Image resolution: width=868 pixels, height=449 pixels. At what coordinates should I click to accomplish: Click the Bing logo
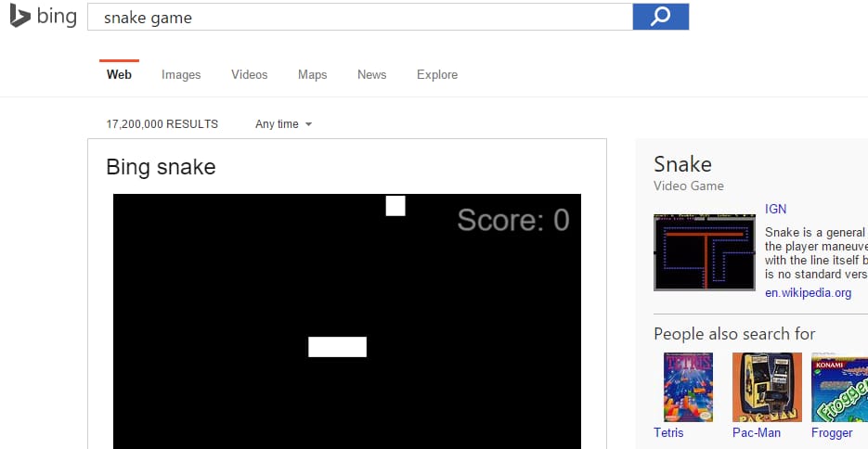(44, 16)
